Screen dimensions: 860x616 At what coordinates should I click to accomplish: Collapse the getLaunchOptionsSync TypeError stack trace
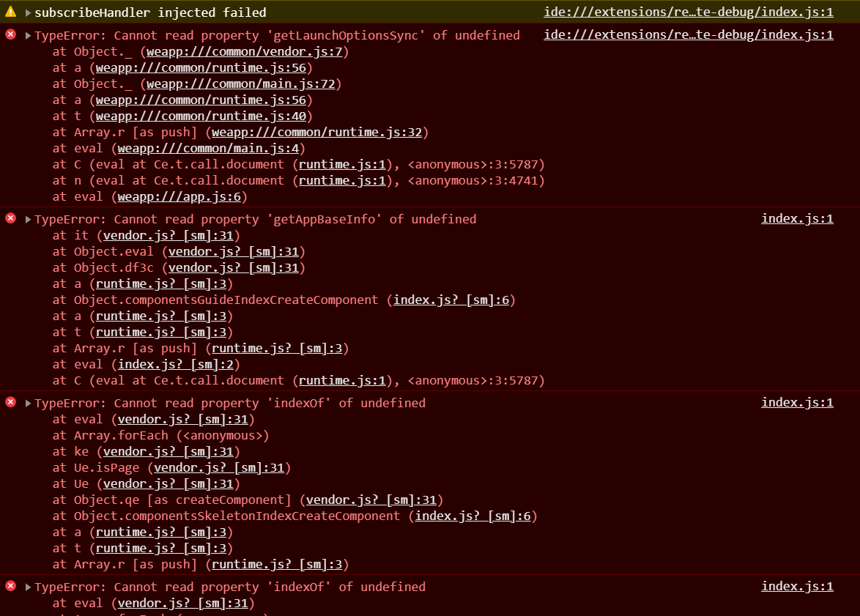click(28, 36)
